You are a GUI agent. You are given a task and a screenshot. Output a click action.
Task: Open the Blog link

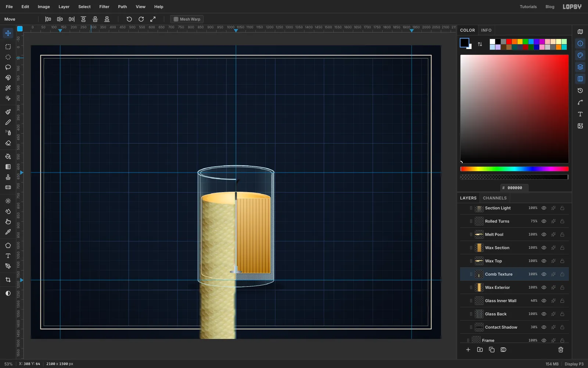(550, 7)
